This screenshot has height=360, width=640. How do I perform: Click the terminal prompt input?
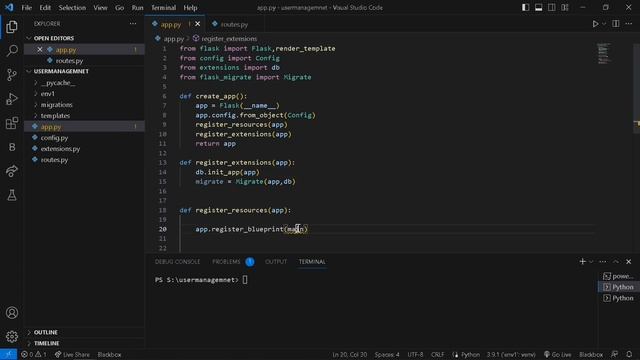245,280
